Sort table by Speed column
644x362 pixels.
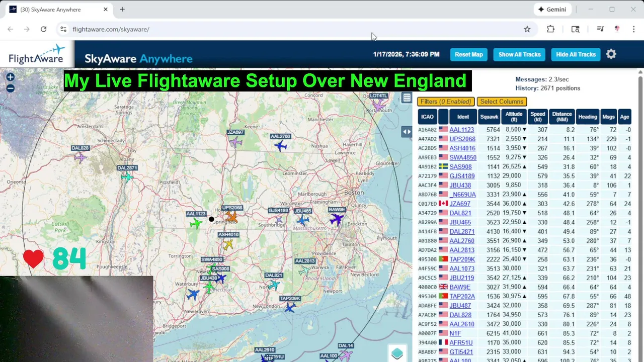coord(538,117)
